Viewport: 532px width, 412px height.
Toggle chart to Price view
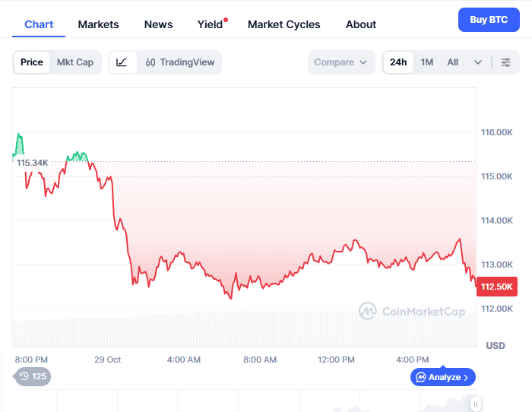[32, 62]
